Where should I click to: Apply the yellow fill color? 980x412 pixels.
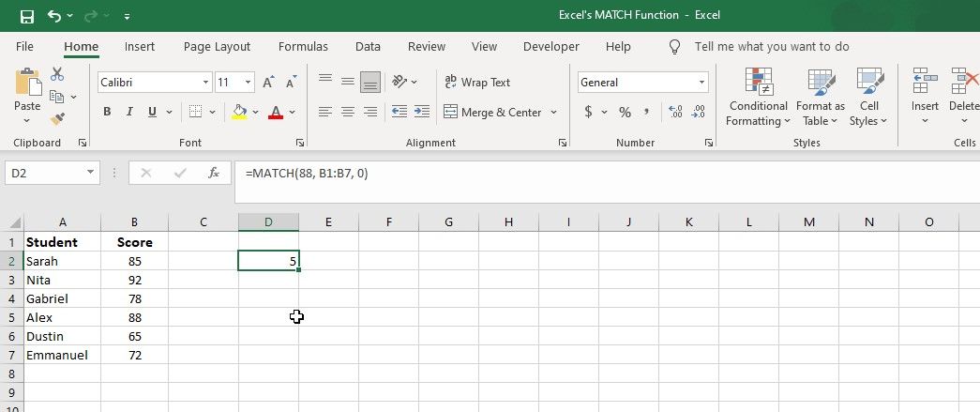(239, 112)
